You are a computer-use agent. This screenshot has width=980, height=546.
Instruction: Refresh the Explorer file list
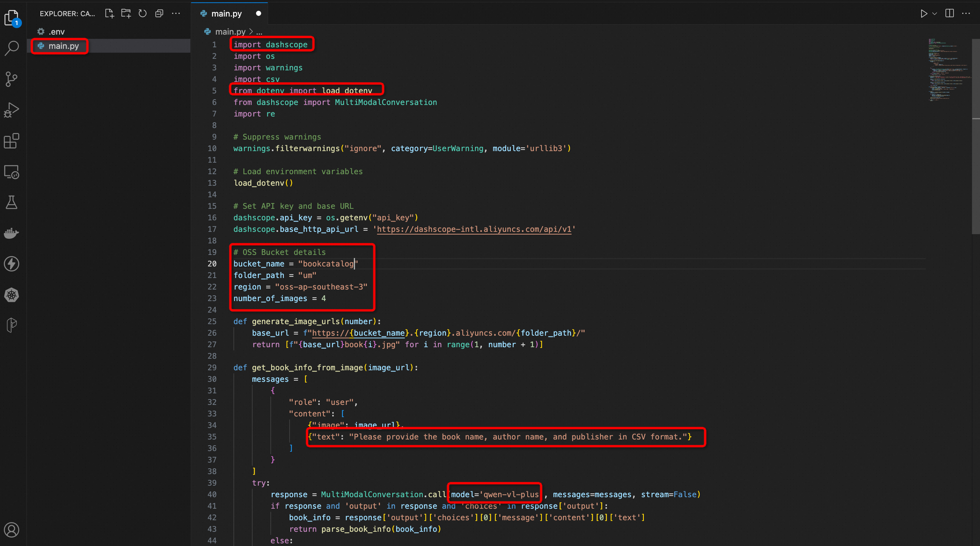click(143, 13)
